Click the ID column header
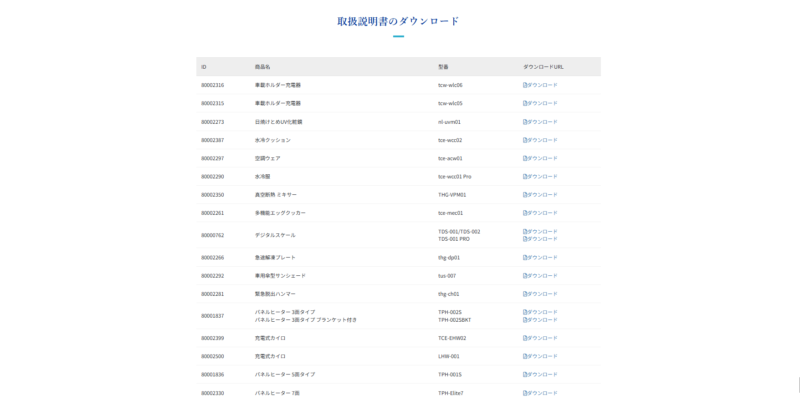The image size is (800, 400). 204,67
